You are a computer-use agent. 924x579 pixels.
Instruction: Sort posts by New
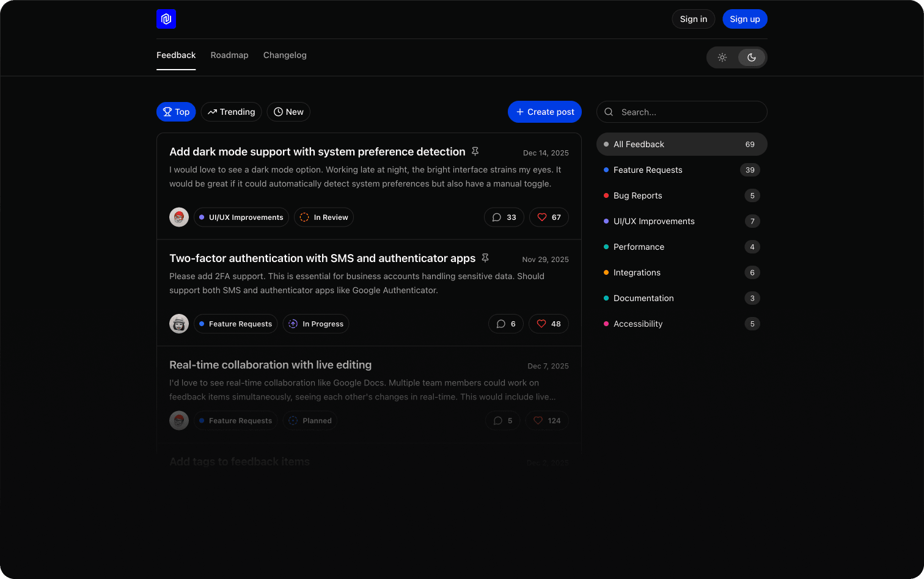tap(288, 112)
